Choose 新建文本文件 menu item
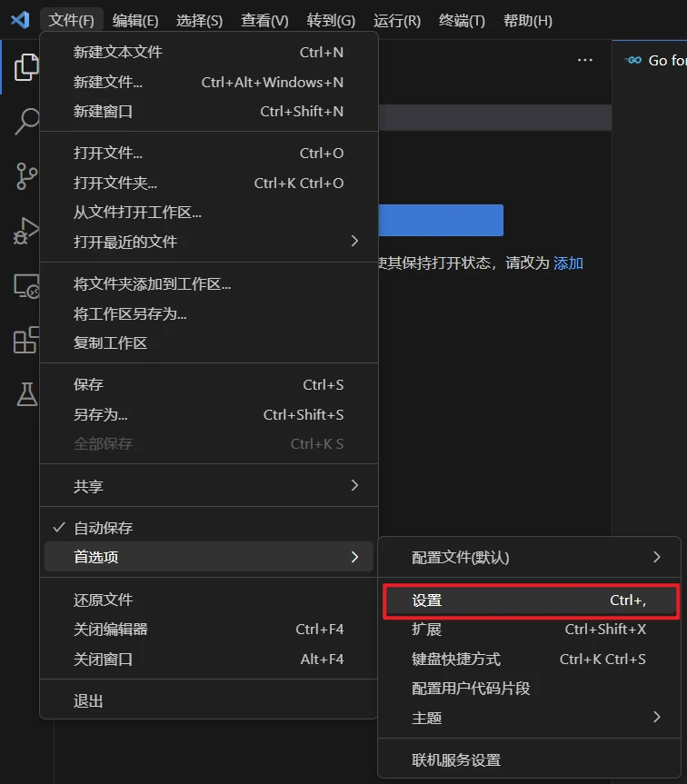 coord(209,52)
